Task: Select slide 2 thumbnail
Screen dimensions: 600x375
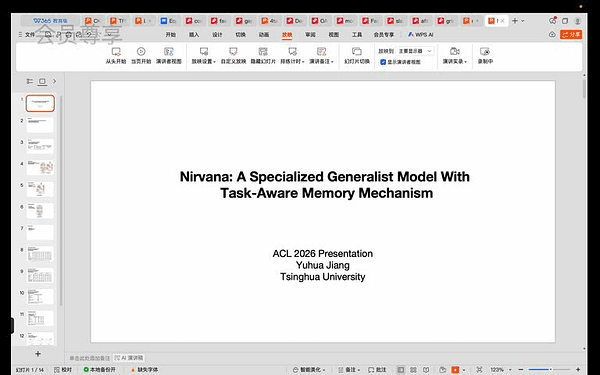Action: click(x=40, y=125)
